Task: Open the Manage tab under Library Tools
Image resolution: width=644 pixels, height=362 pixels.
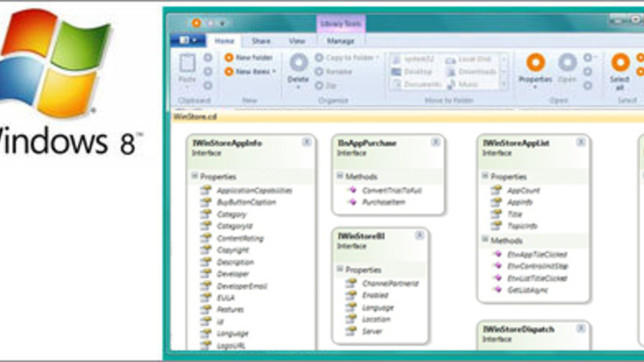Action: click(341, 41)
